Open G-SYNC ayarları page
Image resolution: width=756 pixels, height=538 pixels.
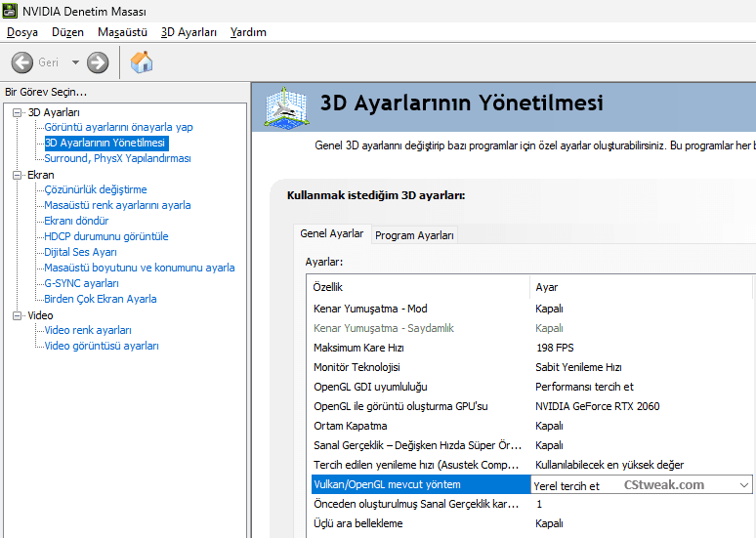[81, 283]
